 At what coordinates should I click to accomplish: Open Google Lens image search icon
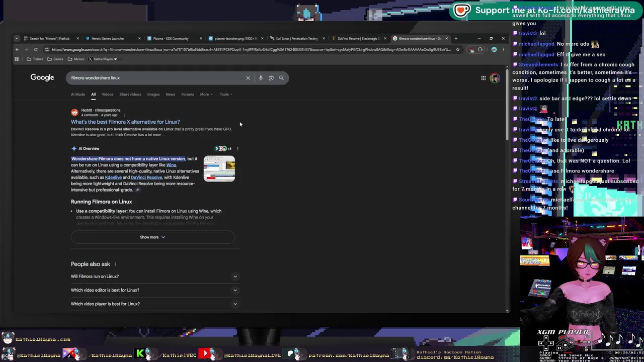pyautogui.click(x=271, y=78)
